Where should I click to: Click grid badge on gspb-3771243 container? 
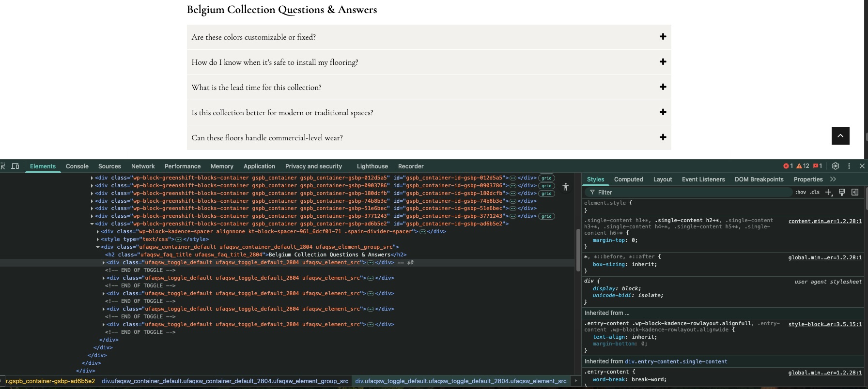[x=546, y=216]
